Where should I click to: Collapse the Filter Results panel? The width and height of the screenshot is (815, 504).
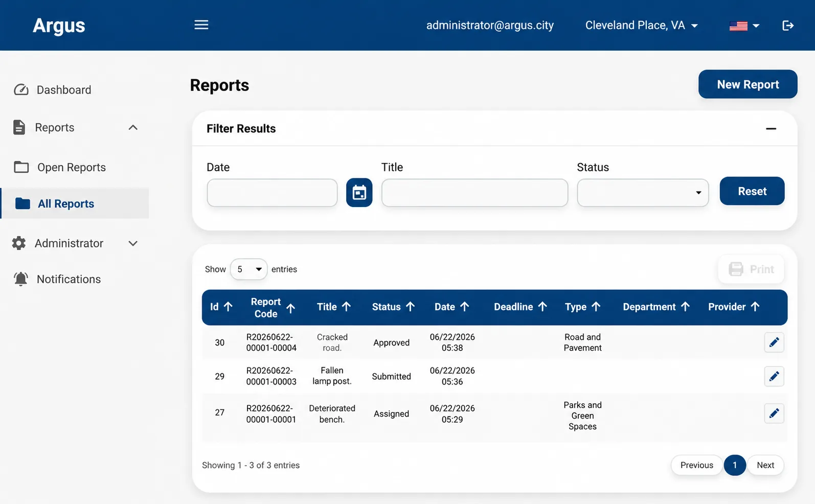771,129
